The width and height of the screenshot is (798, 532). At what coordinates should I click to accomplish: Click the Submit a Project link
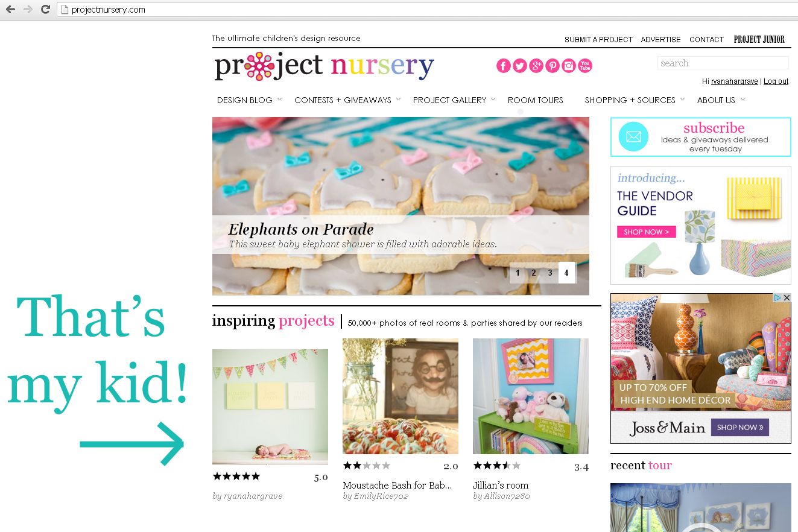(x=598, y=39)
